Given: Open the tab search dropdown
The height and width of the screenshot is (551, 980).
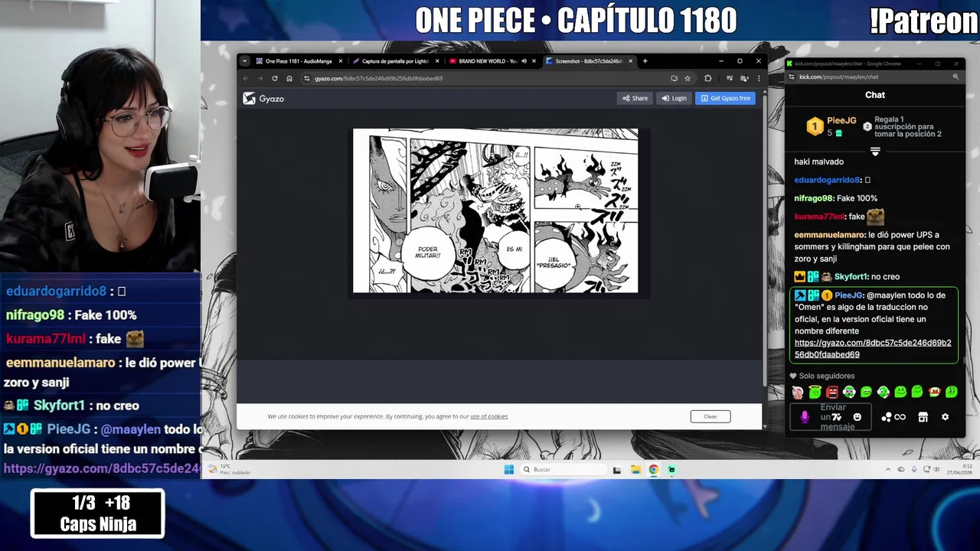Looking at the screenshot, I should [x=244, y=61].
